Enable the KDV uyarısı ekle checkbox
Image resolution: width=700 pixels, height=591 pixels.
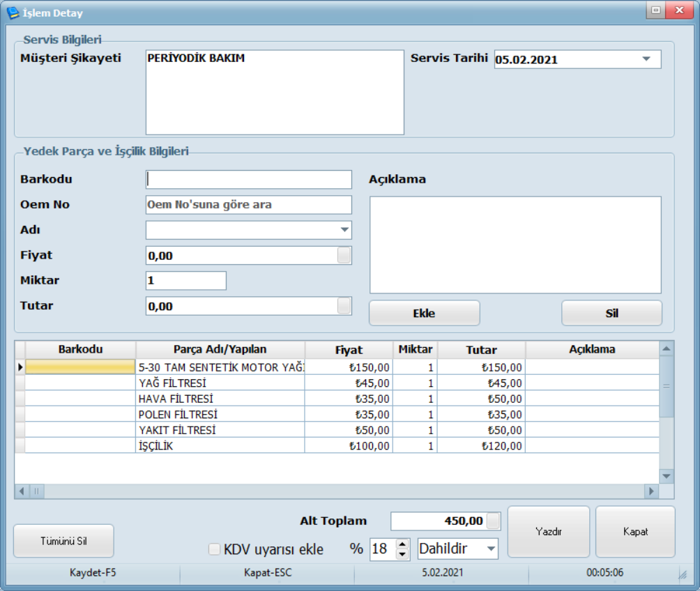click(x=215, y=549)
